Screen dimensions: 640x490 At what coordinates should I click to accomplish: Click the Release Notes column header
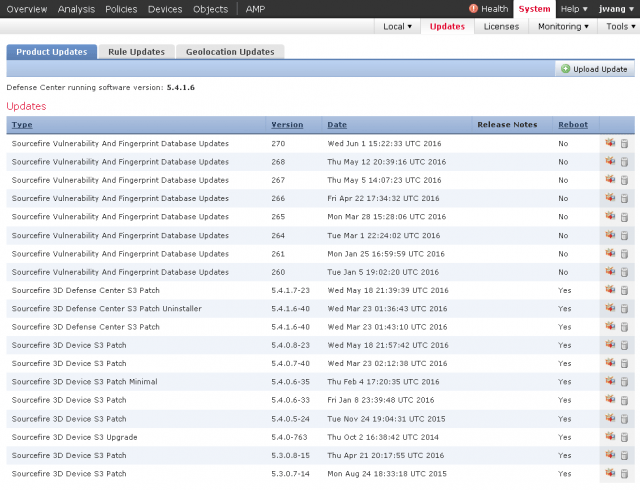[x=507, y=125]
